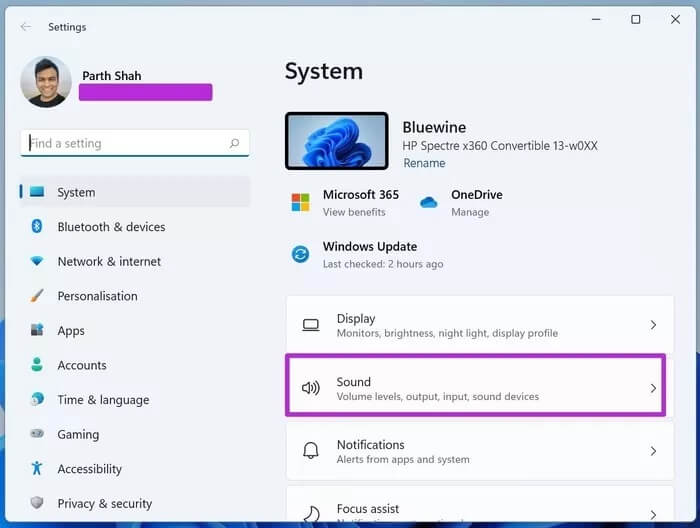Image resolution: width=700 pixels, height=528 pixels.
Task: Click the System monitor icon in sidebar
Action: coord(37,192)
